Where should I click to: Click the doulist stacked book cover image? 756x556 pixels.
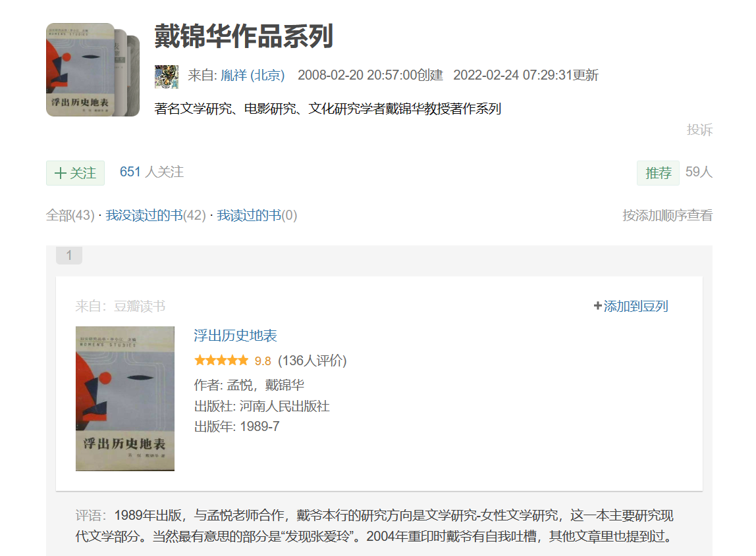(x=92, y=70)
